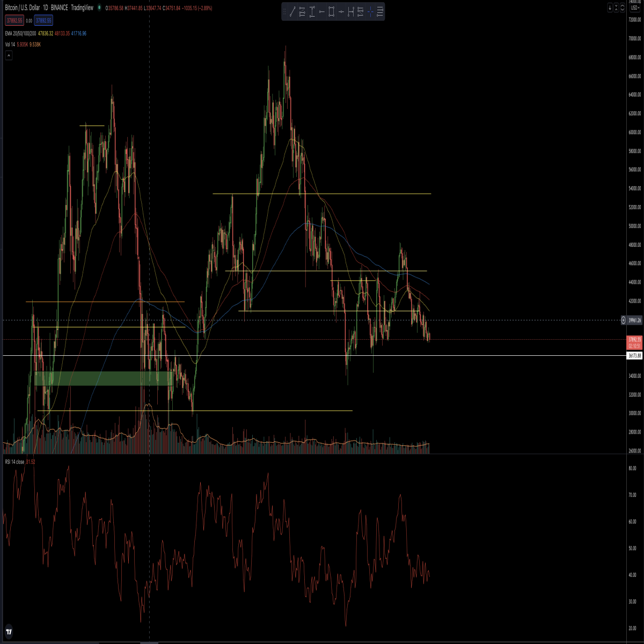
Task: Select the rectangle shape tool
Action: 331,11
